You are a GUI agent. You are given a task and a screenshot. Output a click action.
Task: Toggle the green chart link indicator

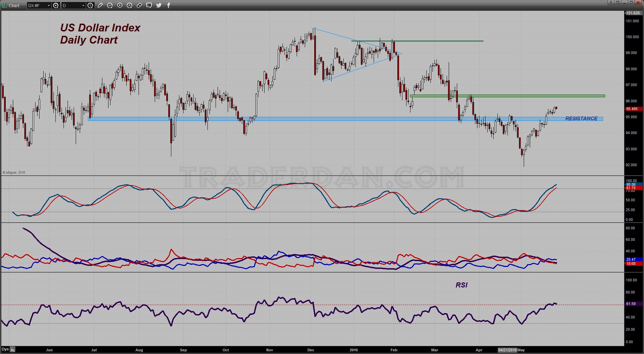[4, 5]
